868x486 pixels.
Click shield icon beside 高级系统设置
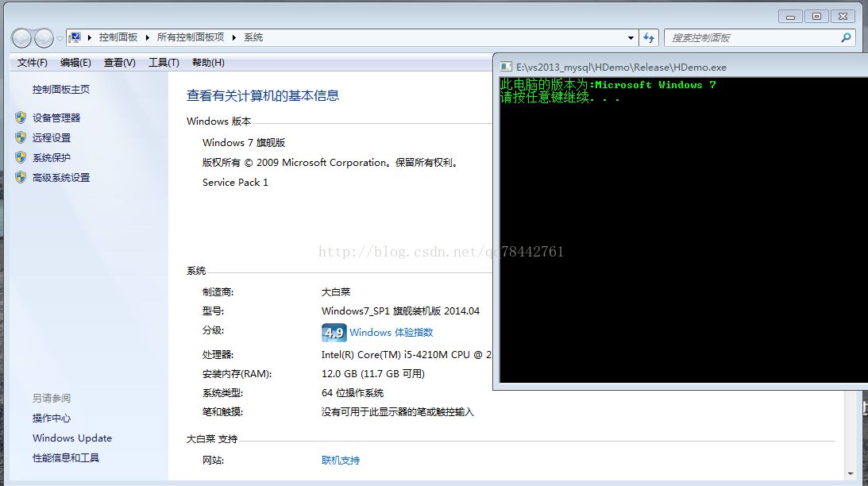tap(21, 177)
